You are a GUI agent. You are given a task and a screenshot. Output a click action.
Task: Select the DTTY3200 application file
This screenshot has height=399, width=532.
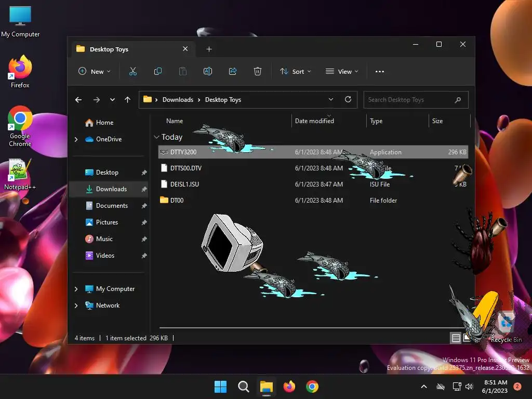pos(313,152)
